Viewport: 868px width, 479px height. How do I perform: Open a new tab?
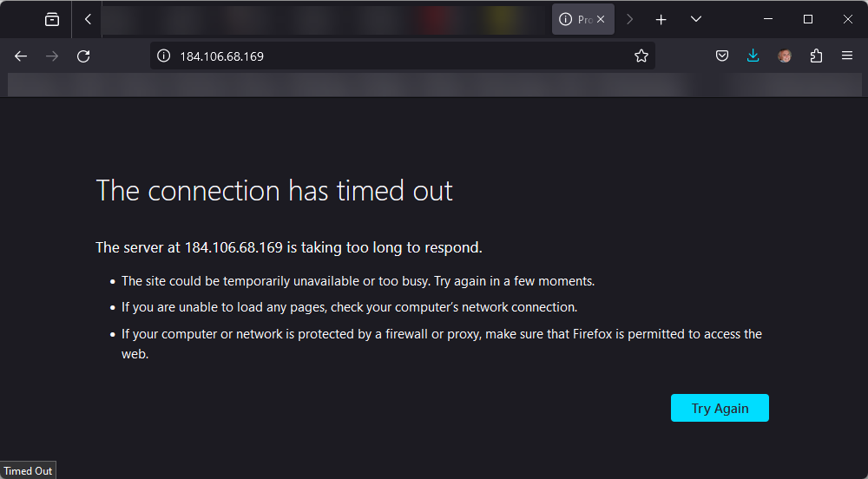661,19
